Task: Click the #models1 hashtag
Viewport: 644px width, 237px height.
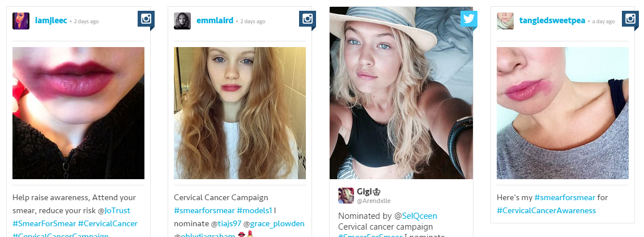Action: 254,211
